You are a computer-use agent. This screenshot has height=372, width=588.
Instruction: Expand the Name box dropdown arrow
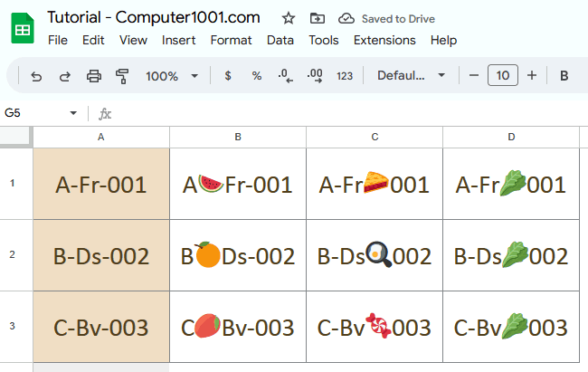pos(73,112)
